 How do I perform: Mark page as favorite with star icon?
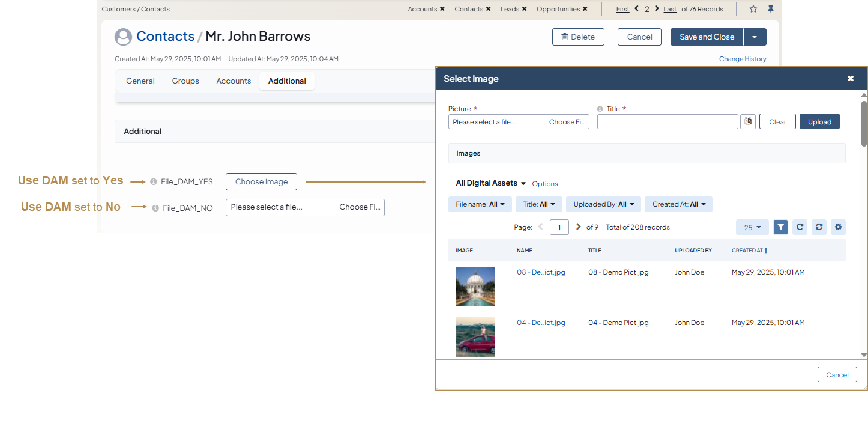click(753, 9)
